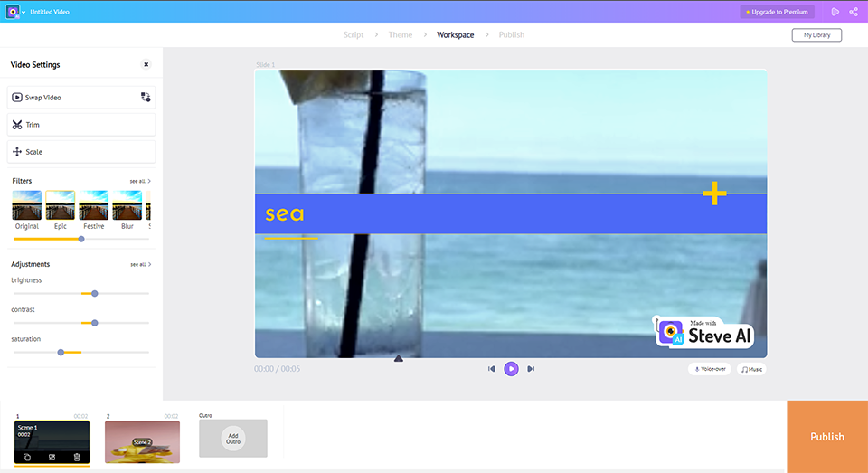Open the dropdown arrow beside the logo
868x473 pixels.
[x=24, y=12]
